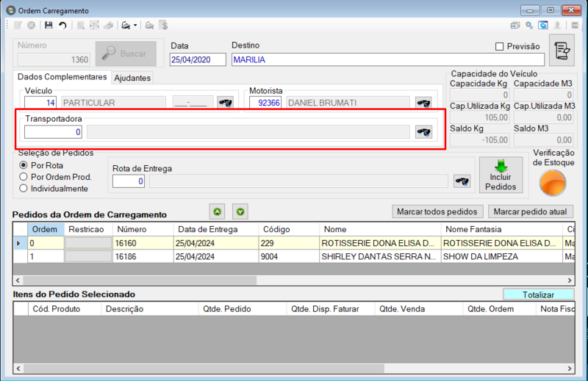Screen dimensions: 588x381
Task: Click the color printer toolbar icon
Action: coord(126,26)
